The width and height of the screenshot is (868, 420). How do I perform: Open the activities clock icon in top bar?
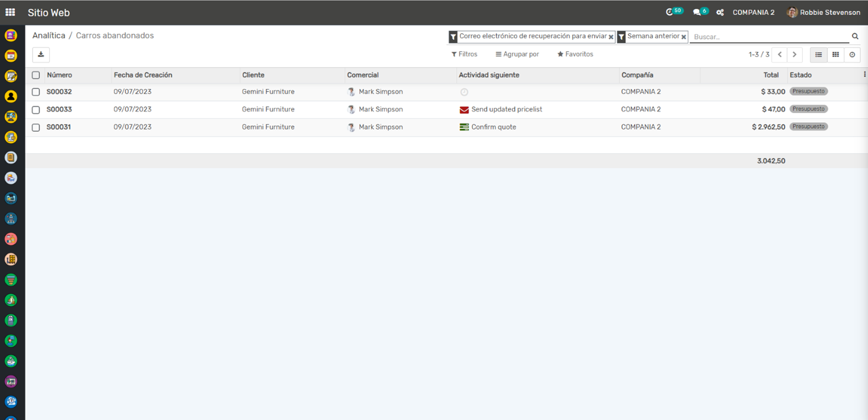tap(670, 12)
